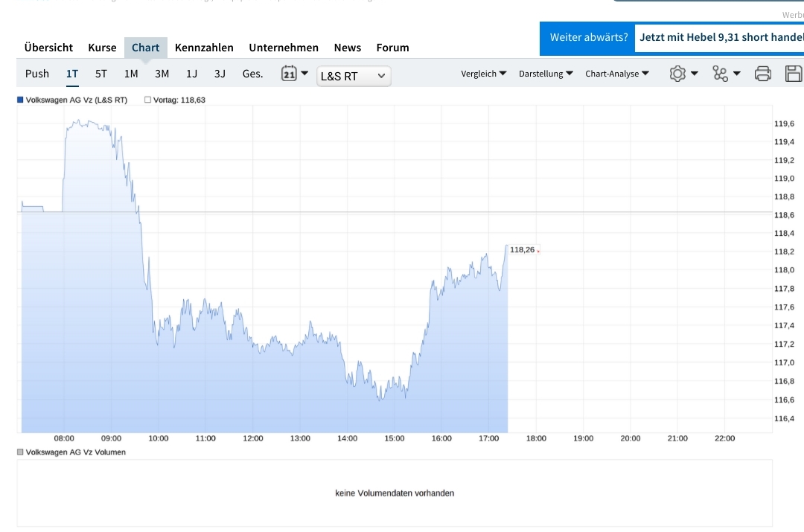Image resolution: width=804 pixels, height=532 pixels.
Task: Select the 1T time range
Action: click(x=71, y=74)
